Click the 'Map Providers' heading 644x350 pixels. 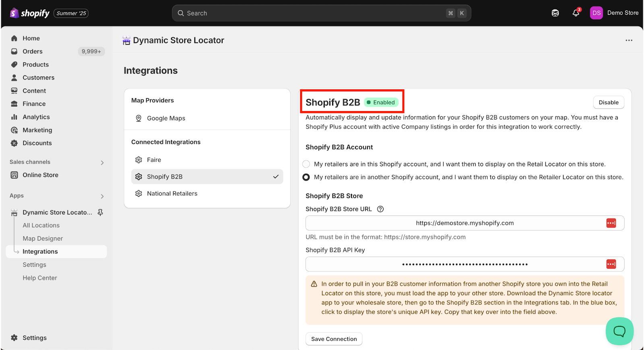[153, 101]
